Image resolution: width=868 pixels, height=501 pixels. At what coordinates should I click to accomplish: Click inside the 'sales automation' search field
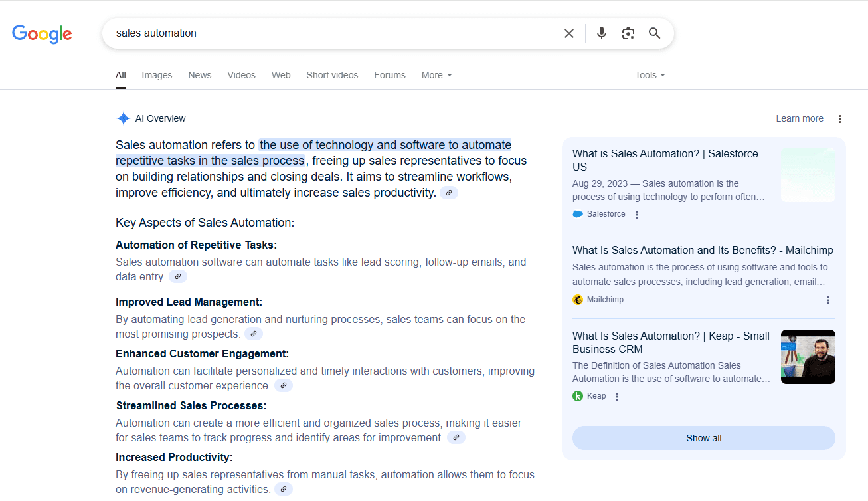point(332,33)
